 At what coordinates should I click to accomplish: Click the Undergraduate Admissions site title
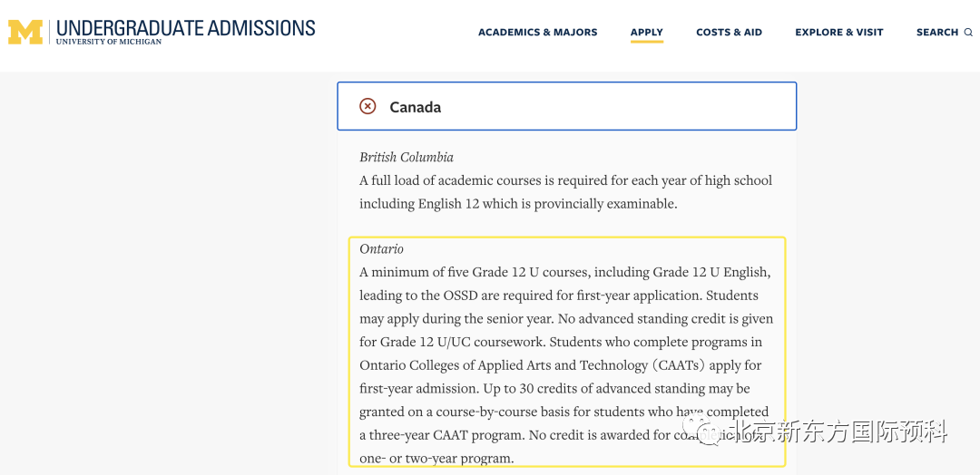click(185, 27)
